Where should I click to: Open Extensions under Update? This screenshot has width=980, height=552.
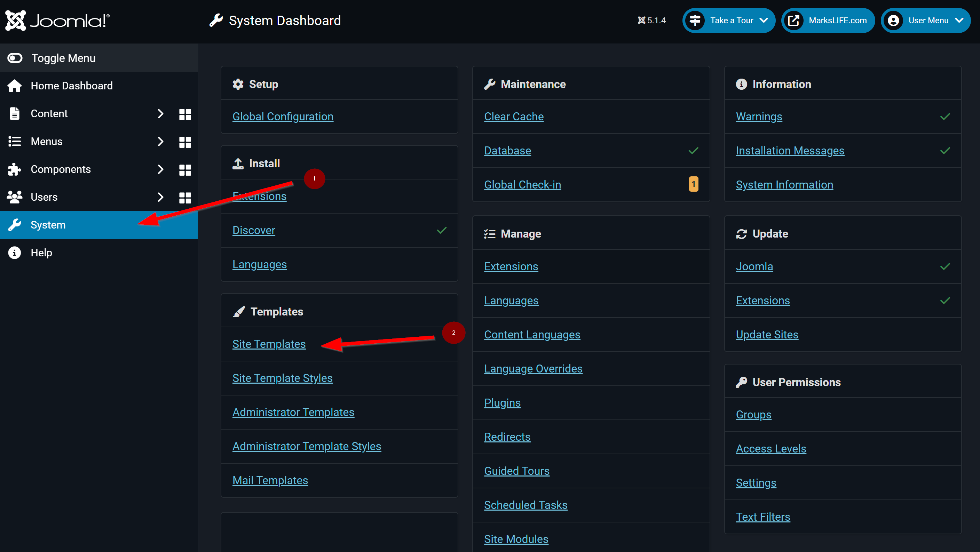763,300
